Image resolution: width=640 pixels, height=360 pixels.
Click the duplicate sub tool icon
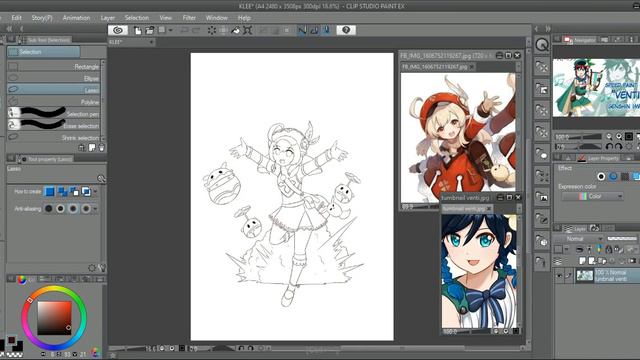92,148
